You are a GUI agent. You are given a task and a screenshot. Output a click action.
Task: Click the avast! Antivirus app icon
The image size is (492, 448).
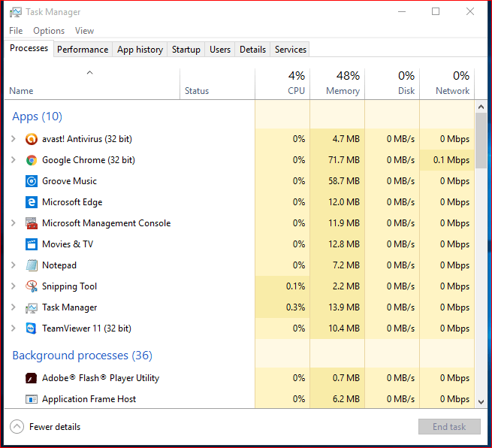(x=32, y=139)
